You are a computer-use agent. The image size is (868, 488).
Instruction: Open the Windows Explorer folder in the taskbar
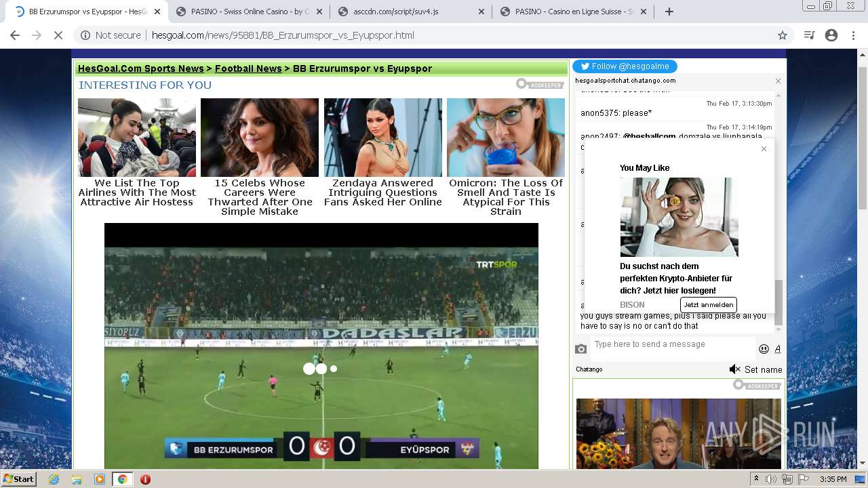tap(77, 479)
